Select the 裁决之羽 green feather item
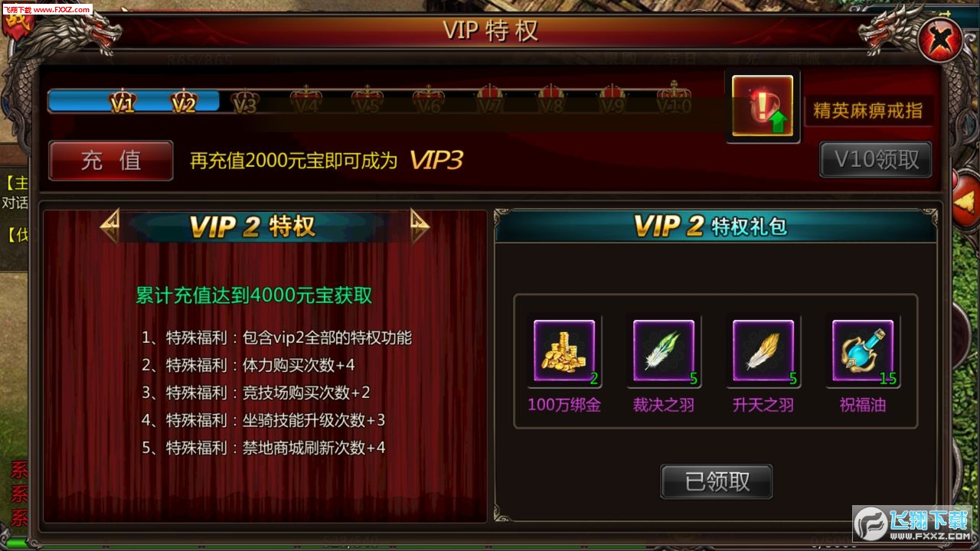The width and height of the screenshot is (980, 551). coord(664,351)
